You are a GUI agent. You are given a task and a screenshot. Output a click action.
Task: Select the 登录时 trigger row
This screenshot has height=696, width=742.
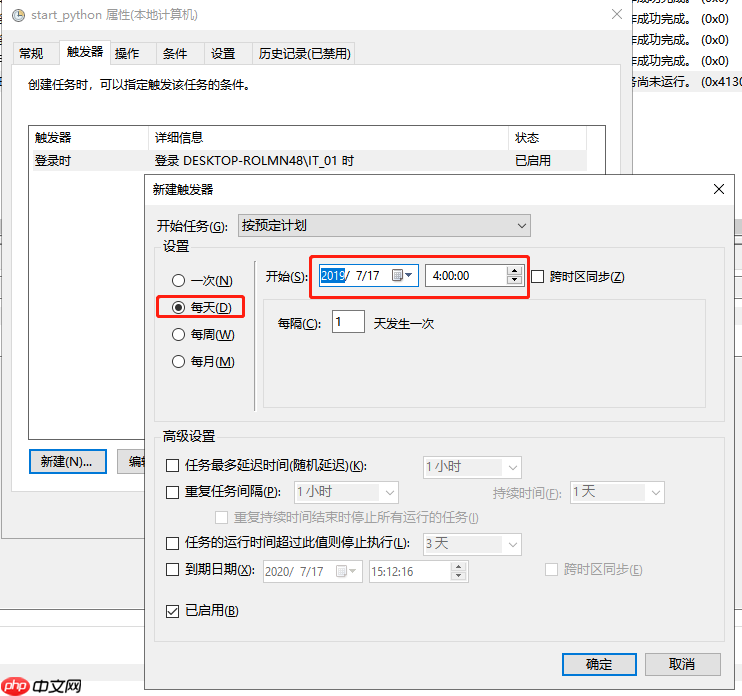tap(310, 161)
